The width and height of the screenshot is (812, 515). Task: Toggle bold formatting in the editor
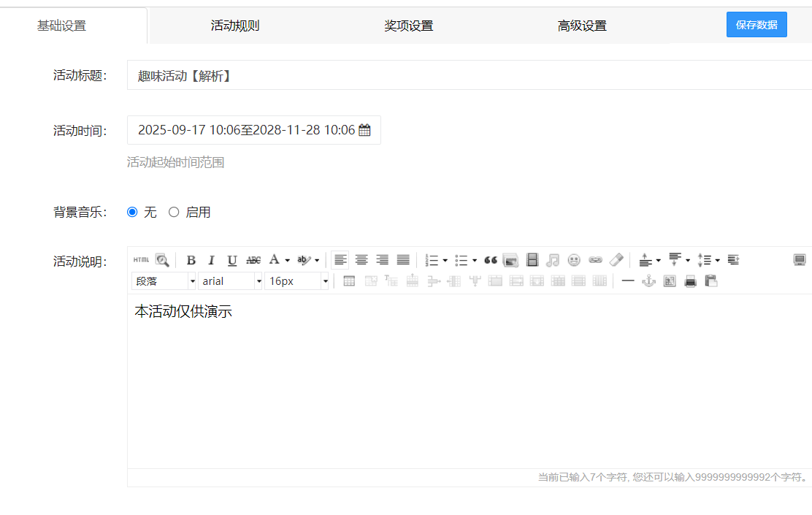point(191,259)
